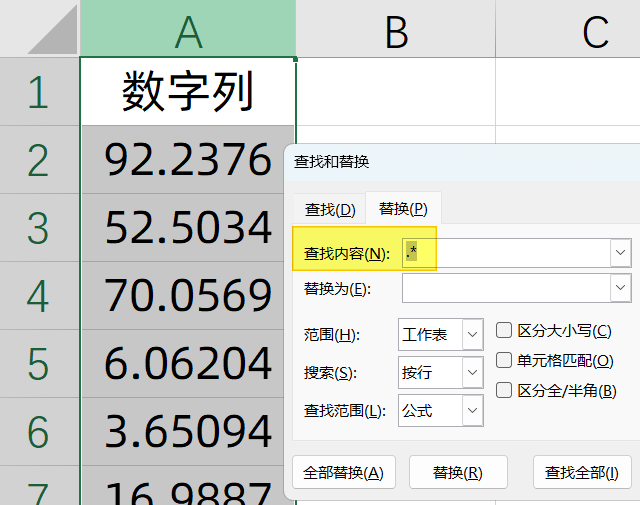Click the 查找全部(I) button
The height and width of the screenshot is (505, 640).
coord(582,472)
